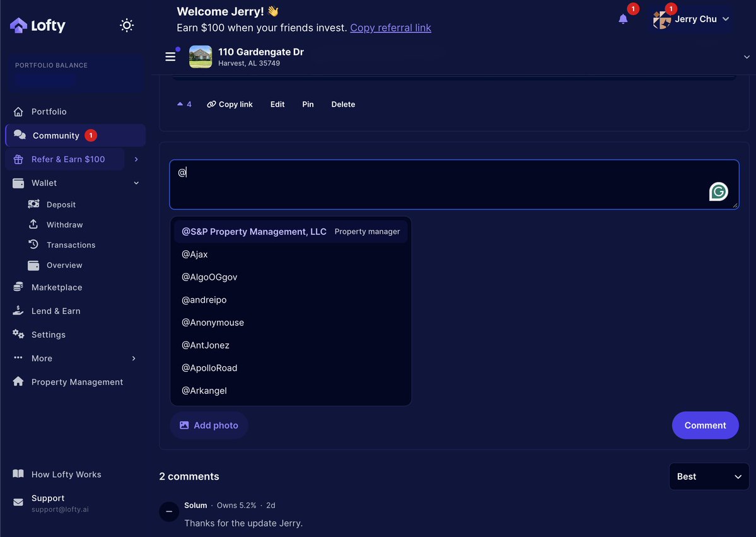The image size is (756, 537).
Task: Pin the post
Action: click(x=308, y=104)
